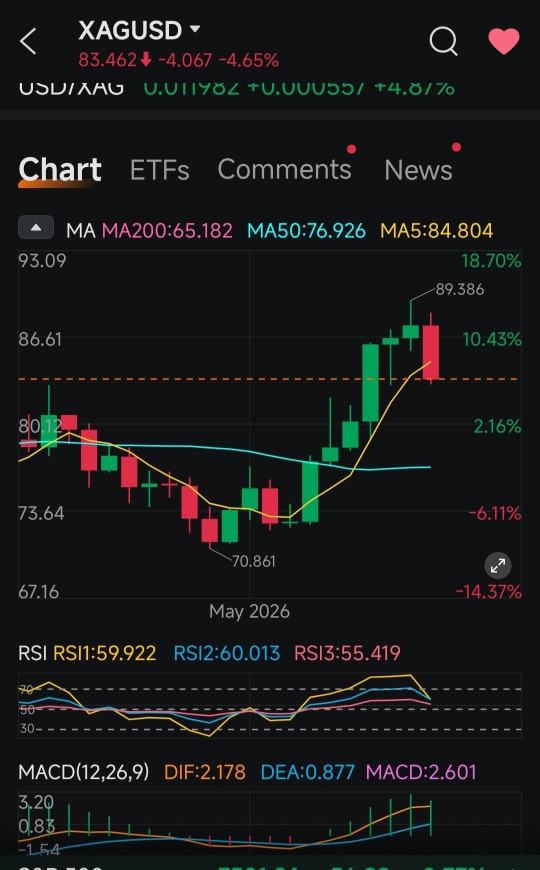Open the RSI indicator label
540x870 pixels.
click(32, 653)
